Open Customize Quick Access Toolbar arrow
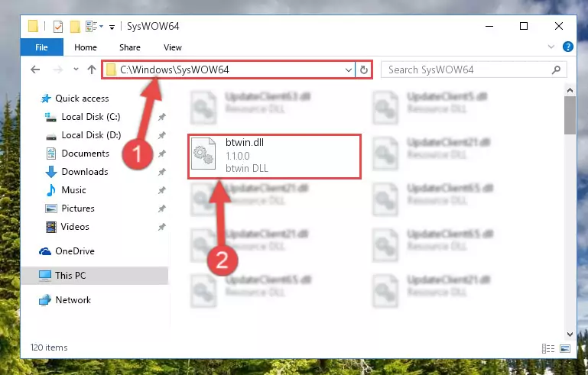 point(112,27)
